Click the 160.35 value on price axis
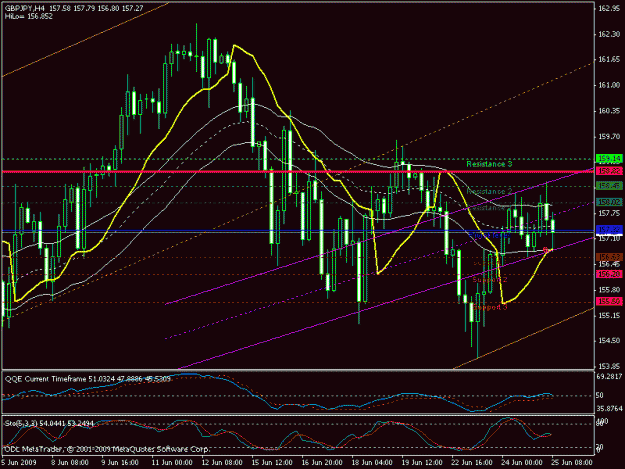 coord(609,111)
